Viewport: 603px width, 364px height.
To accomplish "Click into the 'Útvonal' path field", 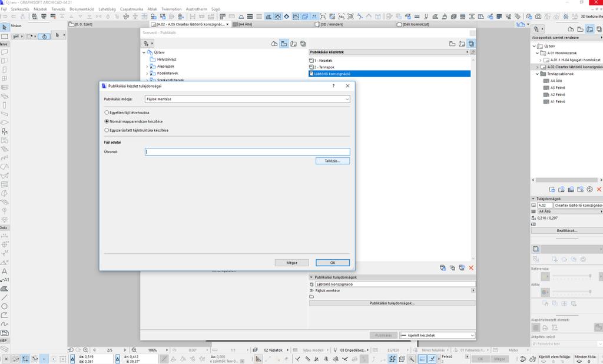I will pos(247,151).
